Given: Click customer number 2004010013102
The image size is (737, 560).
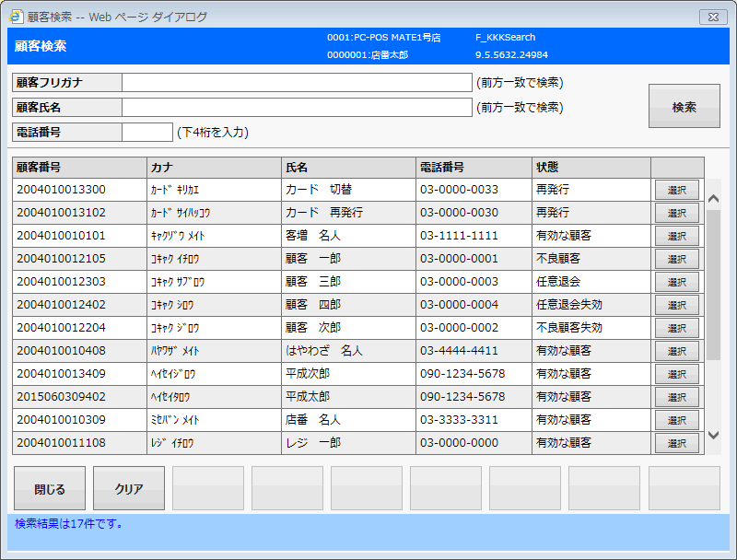Looking at the screenshot, I should (x=61, y=213).
